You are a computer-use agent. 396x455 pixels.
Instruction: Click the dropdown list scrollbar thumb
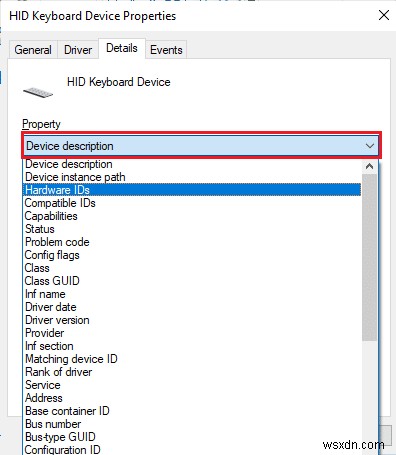[369, 257]
